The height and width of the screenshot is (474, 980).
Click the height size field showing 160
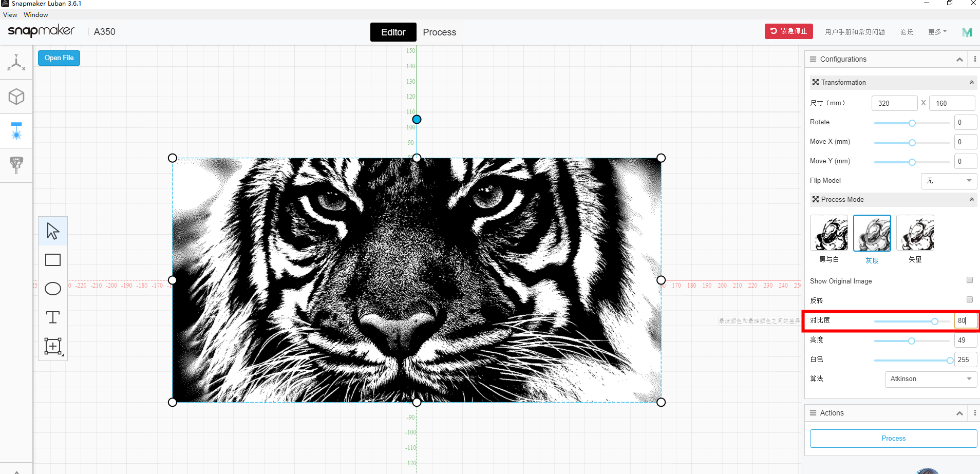click(952, 103)
